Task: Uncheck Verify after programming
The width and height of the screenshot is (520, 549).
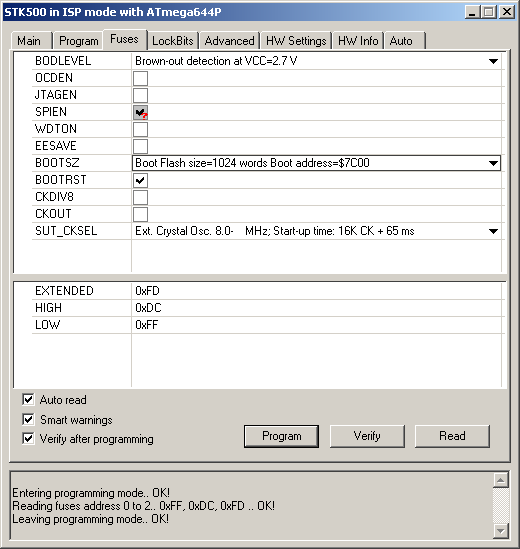Action: 28,438
